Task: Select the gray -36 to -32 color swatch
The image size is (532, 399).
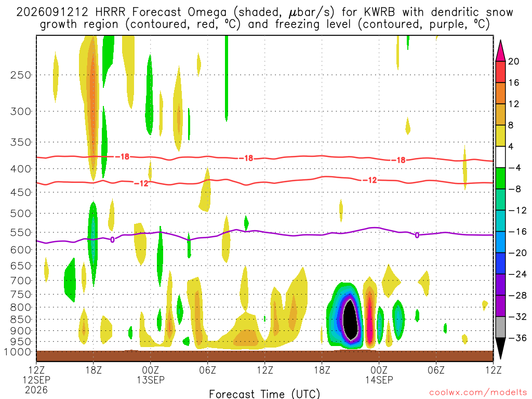Action: (x=500, y=327)
